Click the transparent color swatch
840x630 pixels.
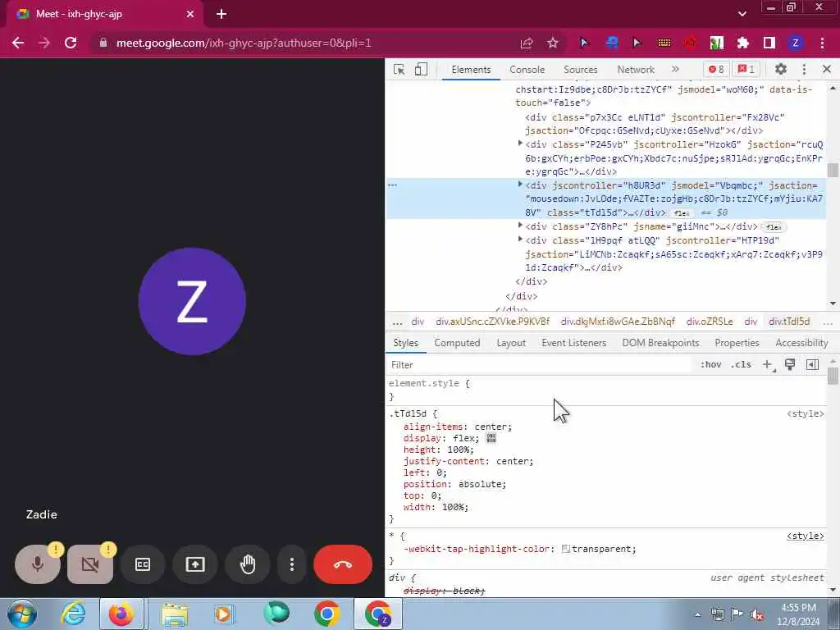click(566, 549)
